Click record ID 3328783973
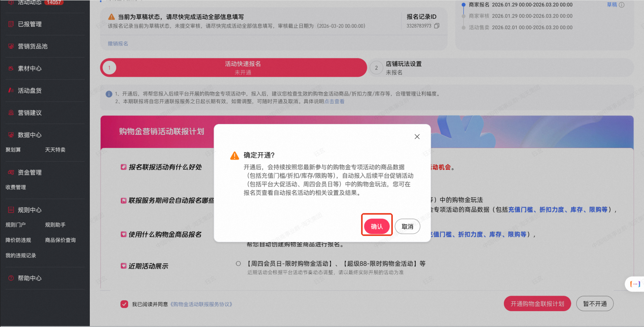Screen dimensions: 644x327 click(x=419, y=26)
